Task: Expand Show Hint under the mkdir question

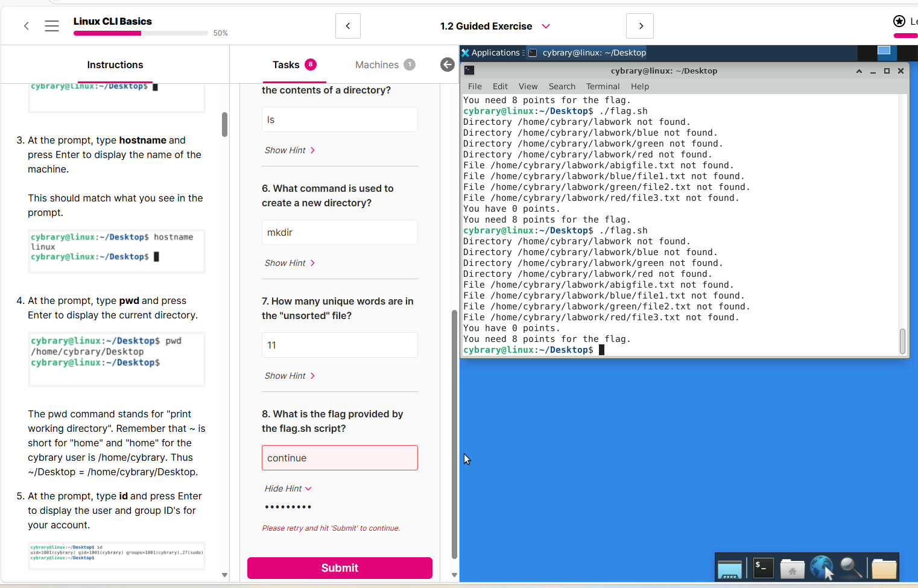Action: click(x=290, y=263)
